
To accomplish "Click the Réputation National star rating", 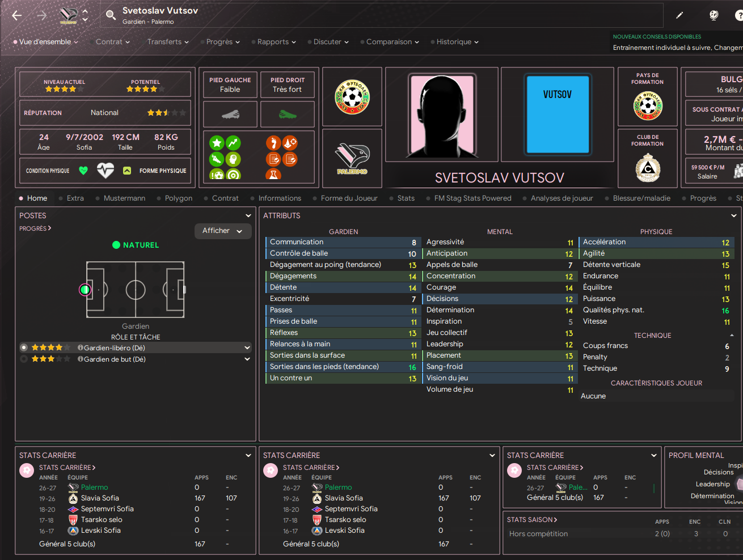I will pyautogui.click(x=166, y=113).
